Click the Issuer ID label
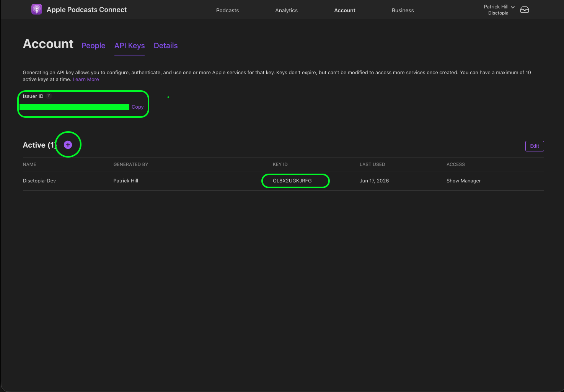 [33, 96]
